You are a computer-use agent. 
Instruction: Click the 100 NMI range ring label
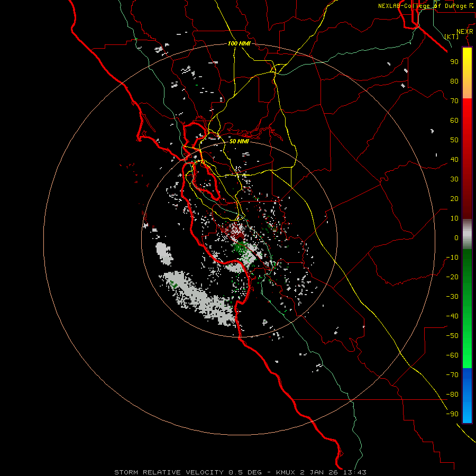pos(239,43)
